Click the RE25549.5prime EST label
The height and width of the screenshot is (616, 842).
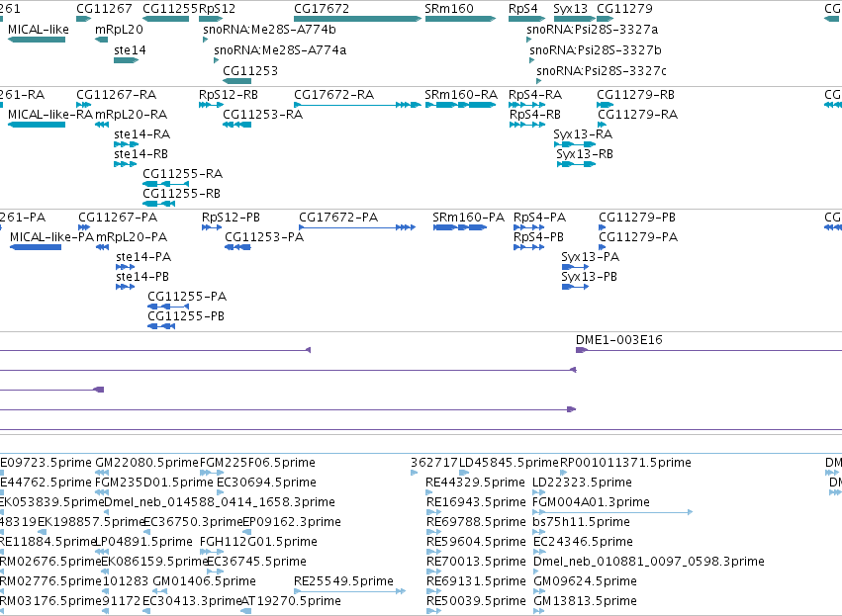click(x=343, y=580)
